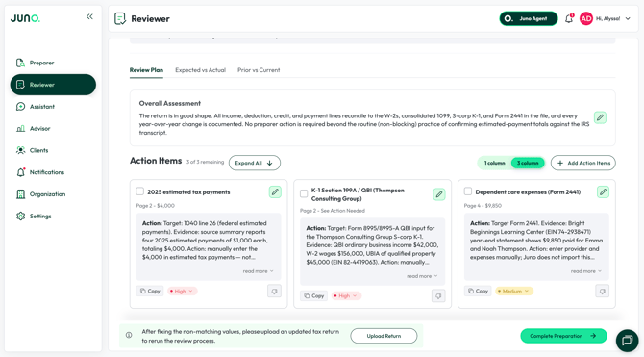Launch the Juno Agent button
This screenshot has width=644, height=357.
click(x=529, y=18)
